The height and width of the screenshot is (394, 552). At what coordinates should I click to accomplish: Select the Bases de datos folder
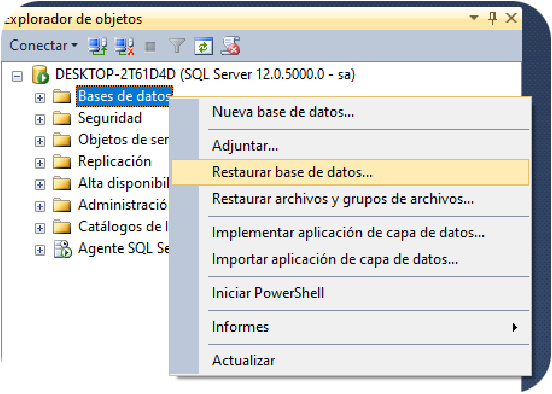coord(124,96)
